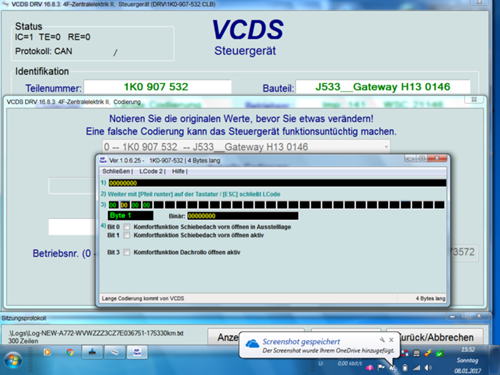Enable Bit 1 Schiebedach öffnen aktiv checkbox
The height and width of the screenshot is (375, 500).
pos(127,235)
